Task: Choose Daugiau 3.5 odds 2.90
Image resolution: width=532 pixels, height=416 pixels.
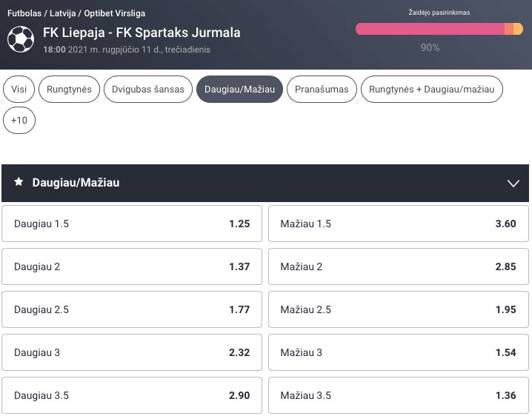Action: click(x=132, y=395)
